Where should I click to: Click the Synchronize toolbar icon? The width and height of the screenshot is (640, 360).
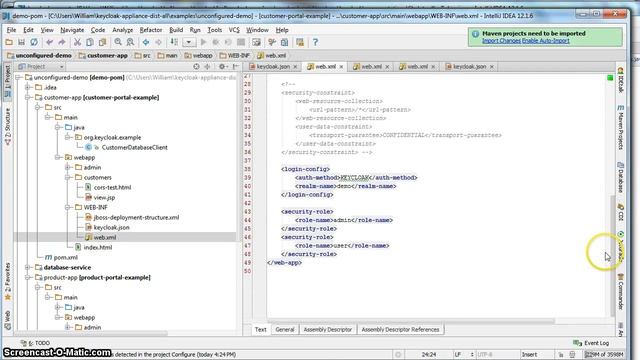click(34, 42)
